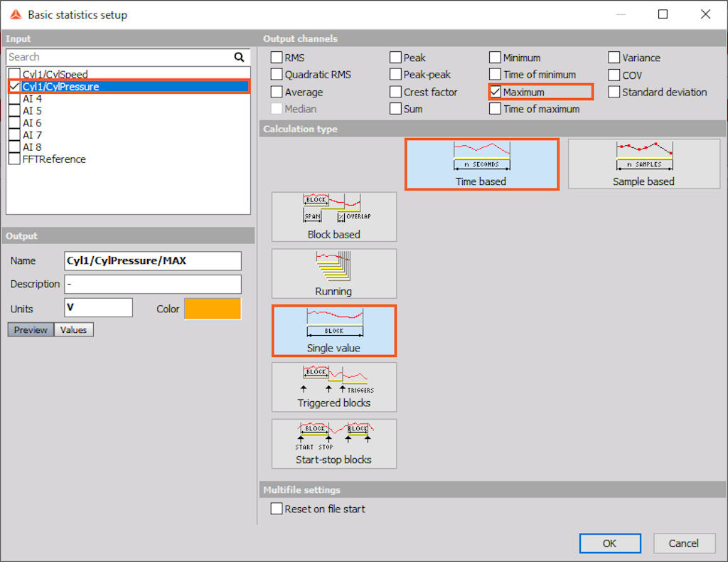This screenshot has width=728, height=562.
Task: Switch to the Preview tab
Action: click(x=31, y=330)
